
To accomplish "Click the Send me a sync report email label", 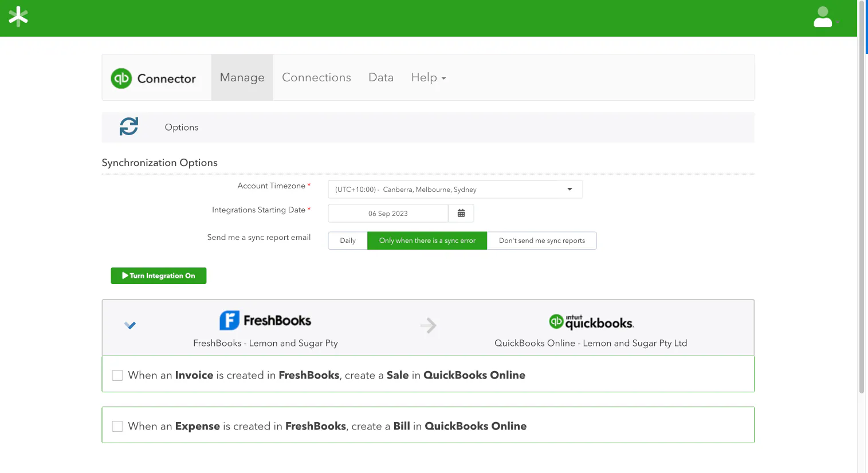I will pos(259,237).
